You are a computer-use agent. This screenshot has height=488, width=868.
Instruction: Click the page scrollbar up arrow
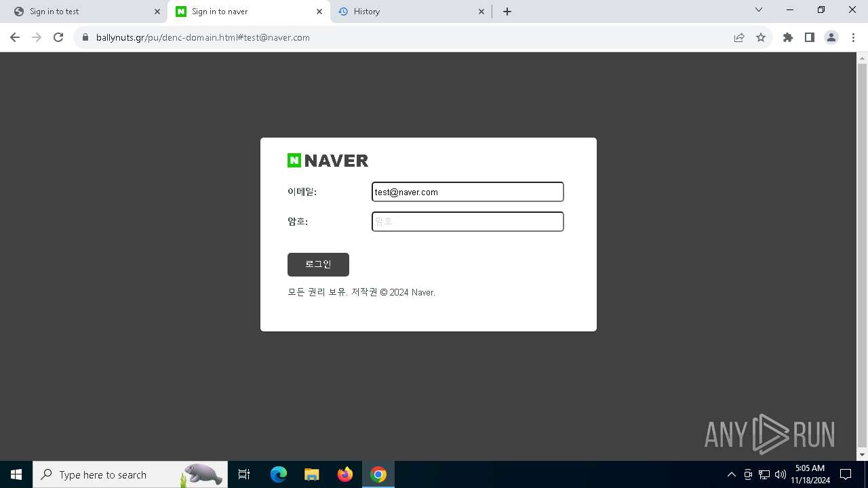[863, 58]
